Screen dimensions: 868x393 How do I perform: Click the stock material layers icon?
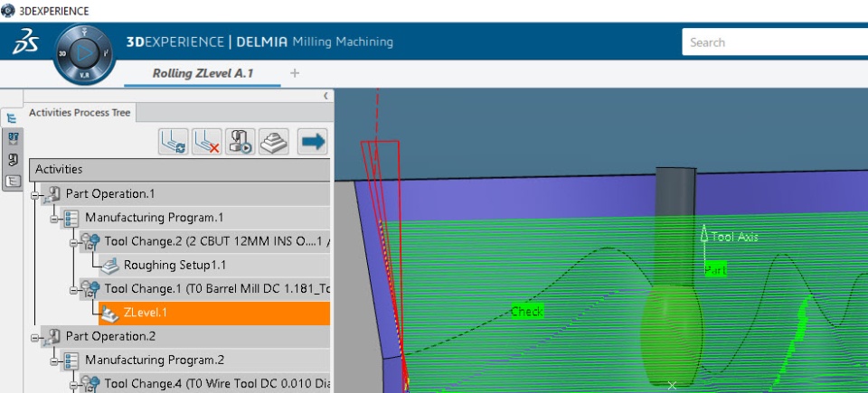coord(274,141)
